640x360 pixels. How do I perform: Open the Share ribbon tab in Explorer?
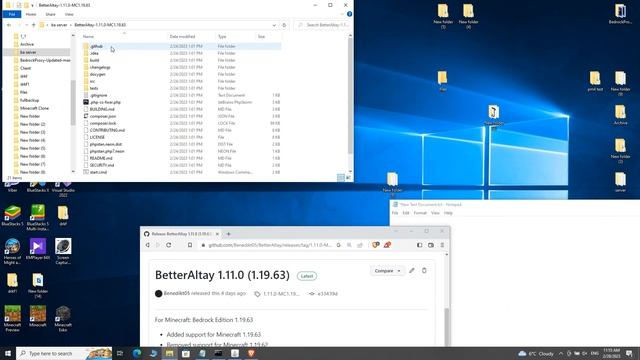click(x=51, y=14)
